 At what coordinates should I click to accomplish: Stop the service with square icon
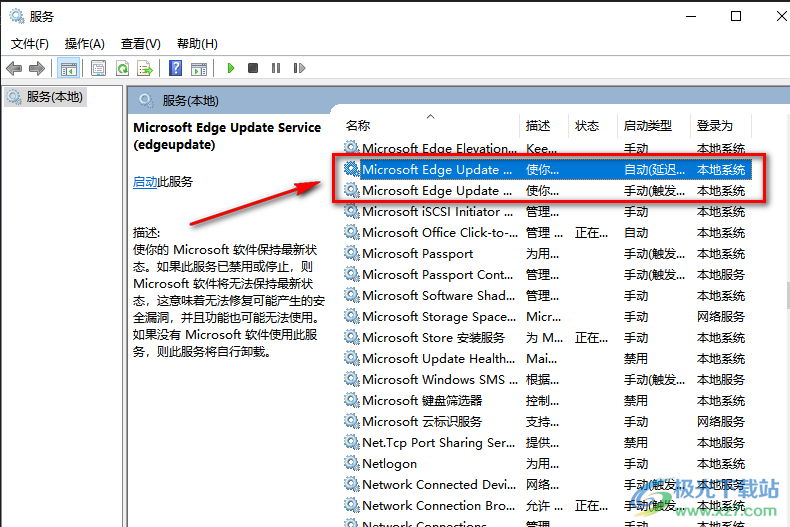click(x=253, y=68)
